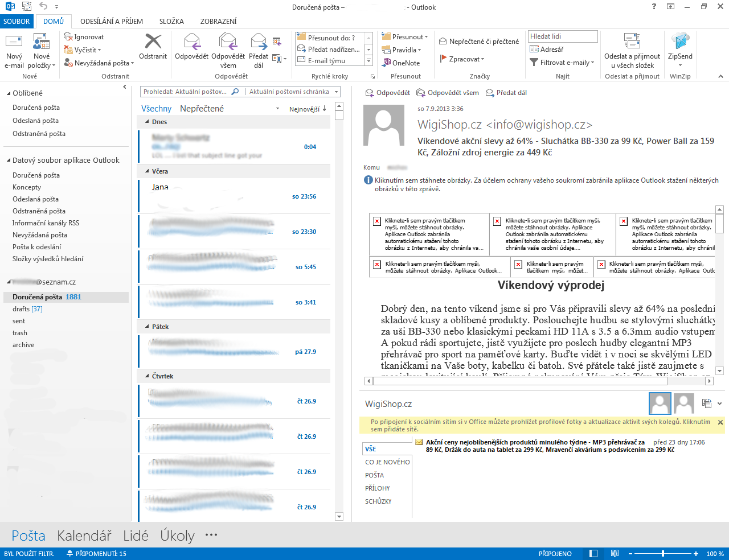Select CO JE NOVÉHO people pane tab
This screenshot has height=560, width=729.
click(387, 462)
